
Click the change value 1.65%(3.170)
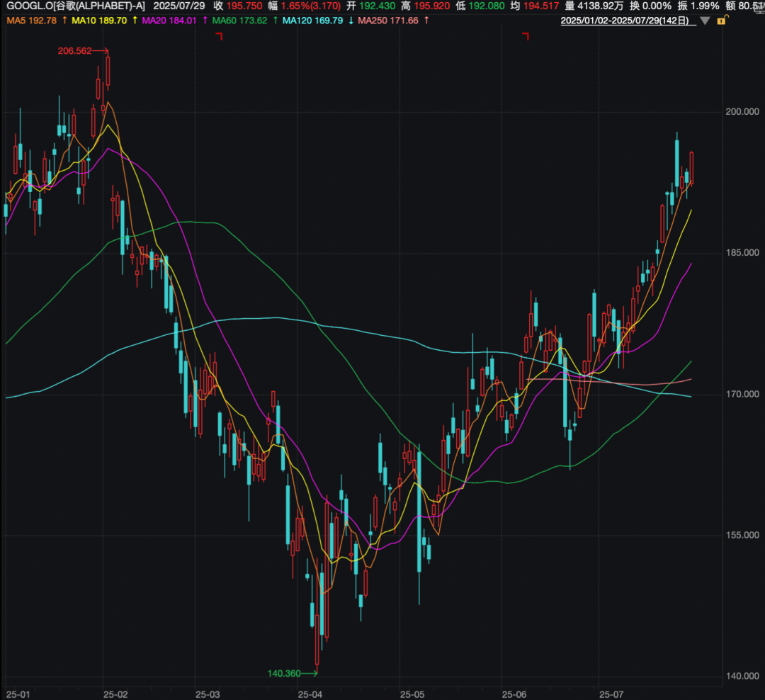311,6
